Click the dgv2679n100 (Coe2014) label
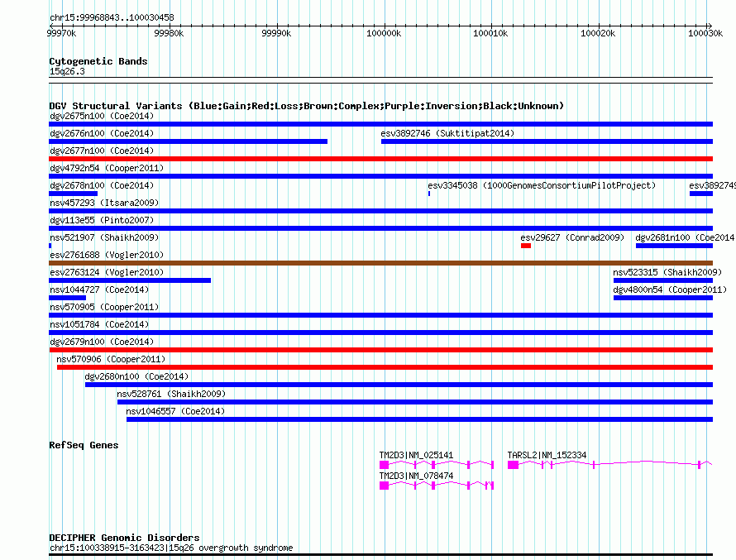This screenshot has width=736, height=560. pos(102,342)
